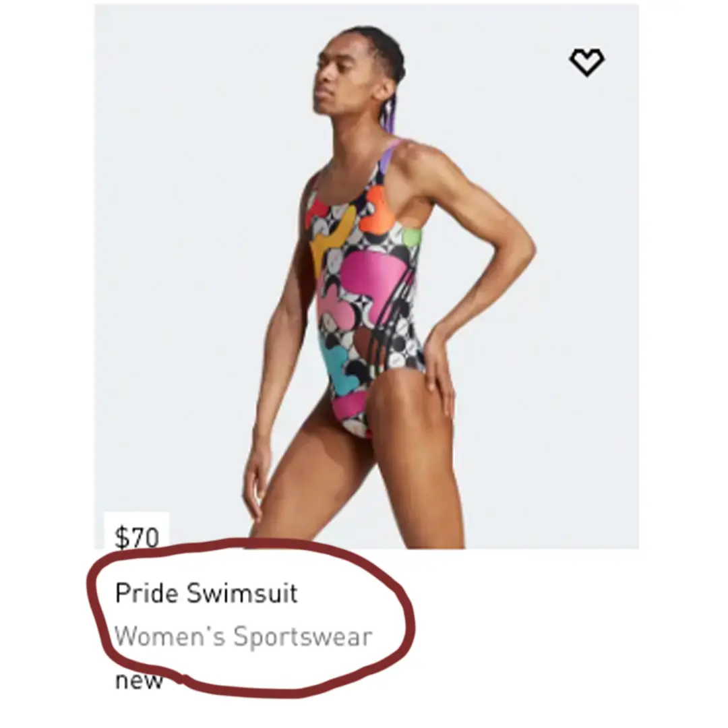Click the red hand-drawn circle annotation
728x728 pixels.
click(251, 620)
